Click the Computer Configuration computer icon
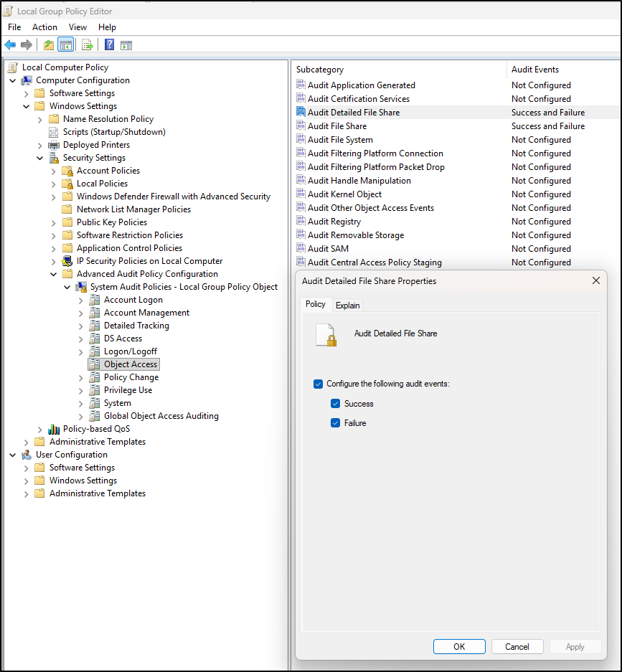622x672 pixels. pos(27,80)
